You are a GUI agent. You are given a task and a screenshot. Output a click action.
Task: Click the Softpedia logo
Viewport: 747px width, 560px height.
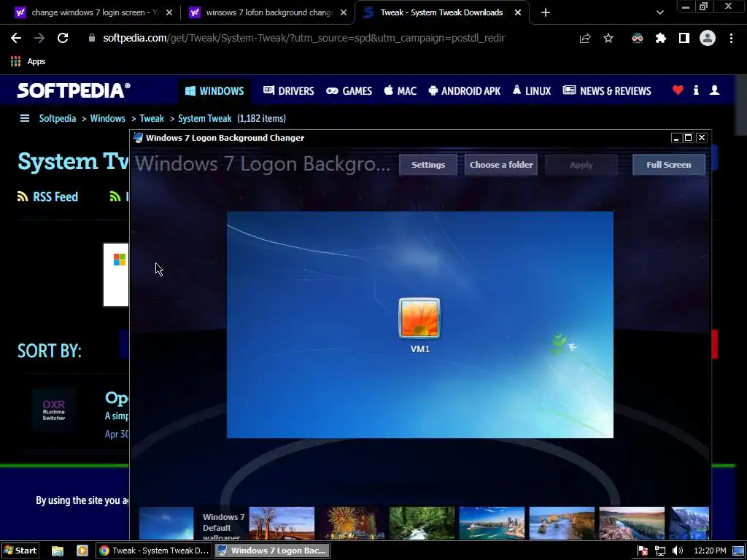tap(74, 90)
